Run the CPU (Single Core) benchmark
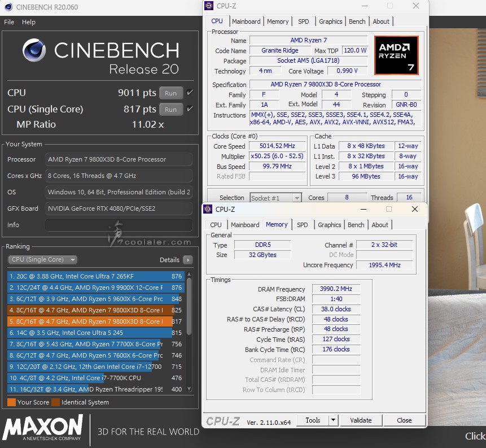 (171, 110)
